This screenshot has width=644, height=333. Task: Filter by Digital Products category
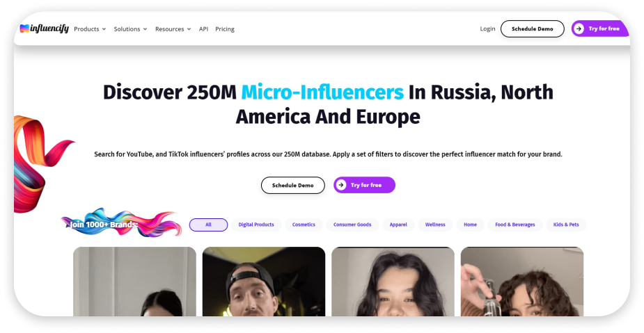pos(256,225)
